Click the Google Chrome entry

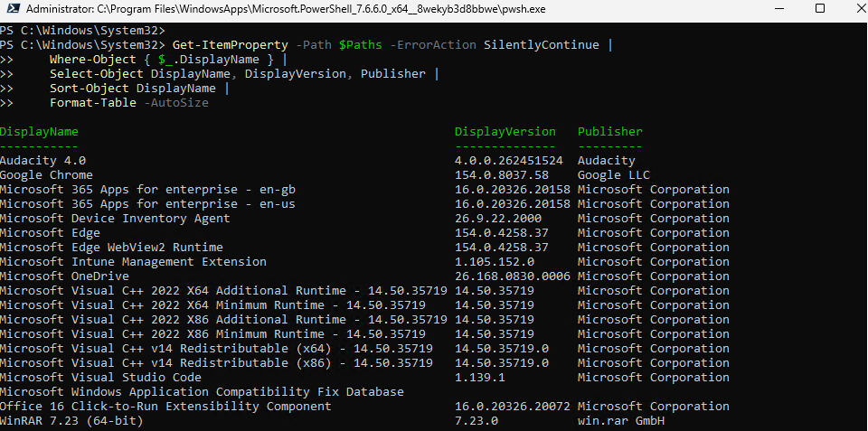[46, 174]
